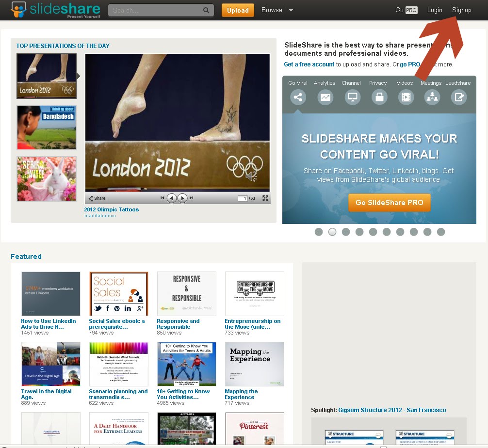Select fifth carousel dot indicator
The height and width of the screenshot is (448, 488).
(x=373, y=232)
